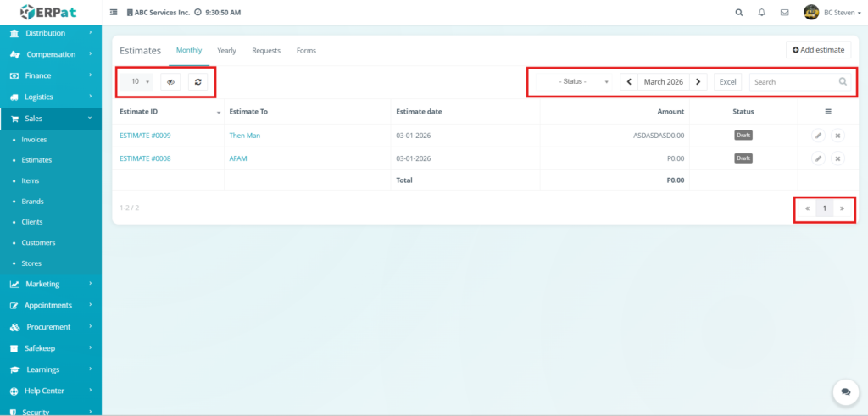Screen dimensions: 868x416
Task: Go to the next month arrow
Action: point(698,82)
